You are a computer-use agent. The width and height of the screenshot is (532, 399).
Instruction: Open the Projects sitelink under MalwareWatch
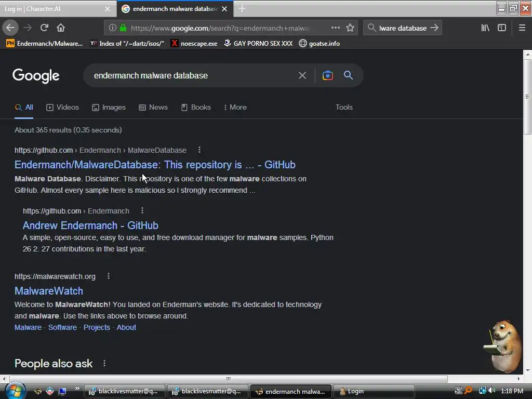[x=97, y=327]
